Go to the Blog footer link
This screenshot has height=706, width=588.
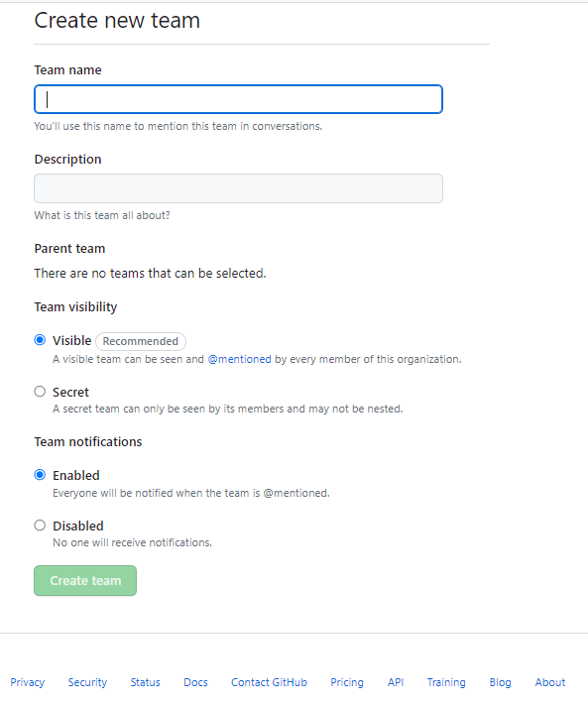(x=500, y=682)
